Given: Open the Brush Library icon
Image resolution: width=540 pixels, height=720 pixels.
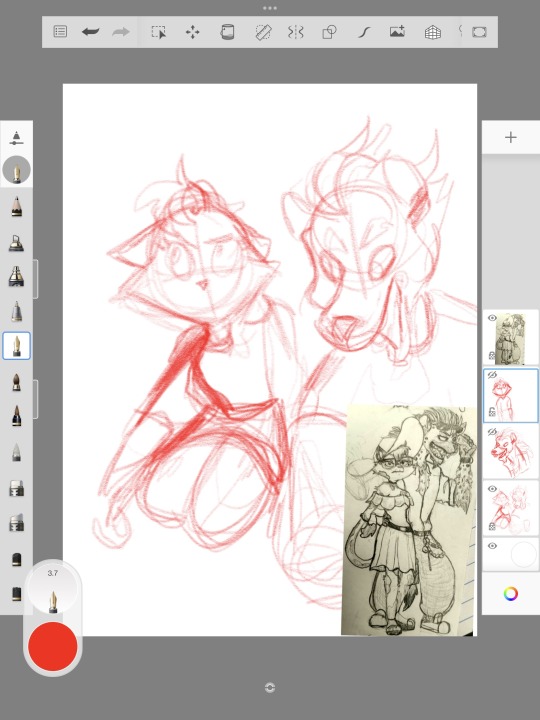Looking at the screenshot, I should click(x=17, y=138).
